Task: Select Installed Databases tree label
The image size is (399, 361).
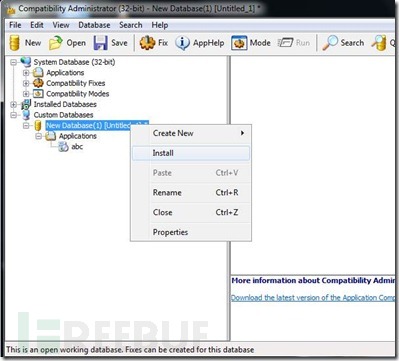Action: tap(65, 104)
